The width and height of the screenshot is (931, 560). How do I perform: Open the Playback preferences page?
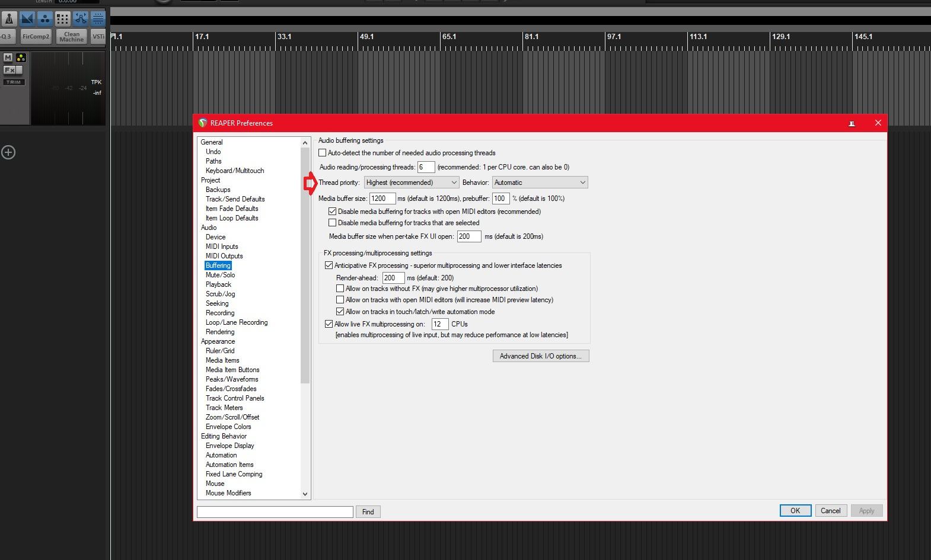[x=218, y=284]
